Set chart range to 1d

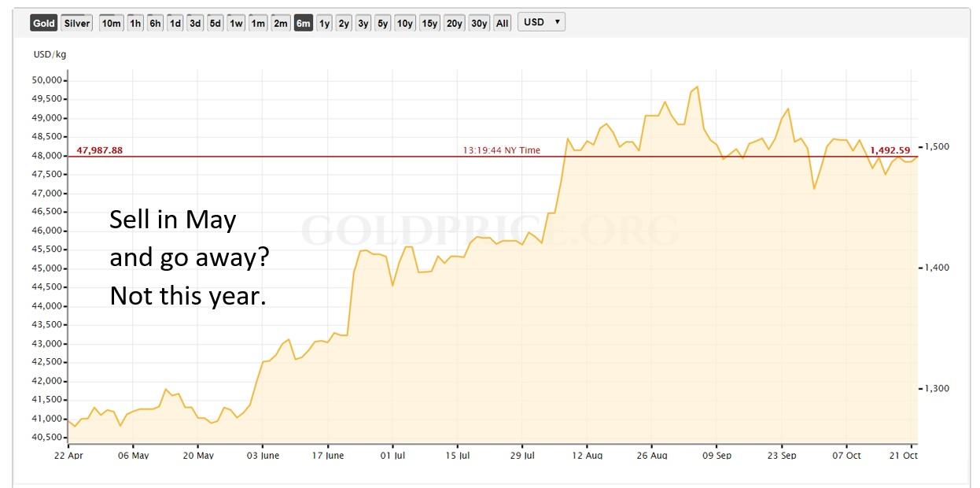coord(175,23)
